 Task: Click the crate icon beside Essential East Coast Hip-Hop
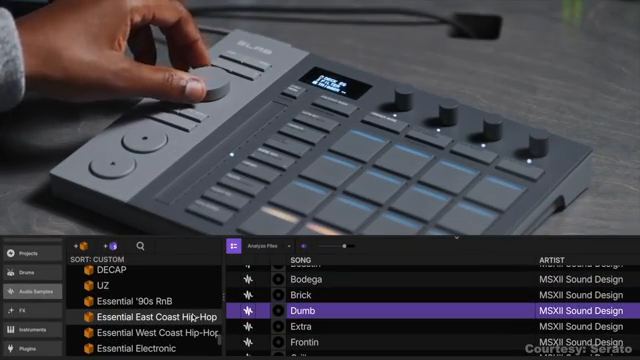click(89, 317)
